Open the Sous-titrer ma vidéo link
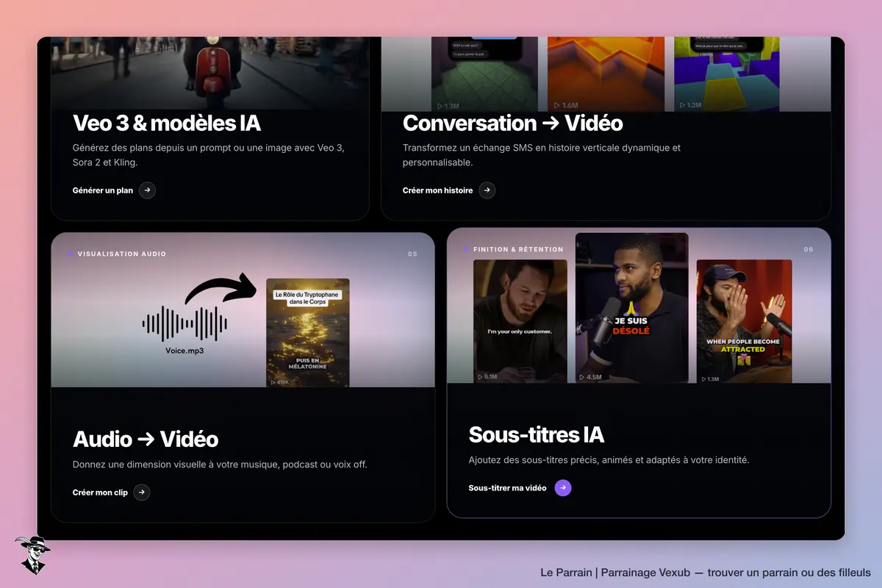The image size is (882, 588). click(507, 488)
